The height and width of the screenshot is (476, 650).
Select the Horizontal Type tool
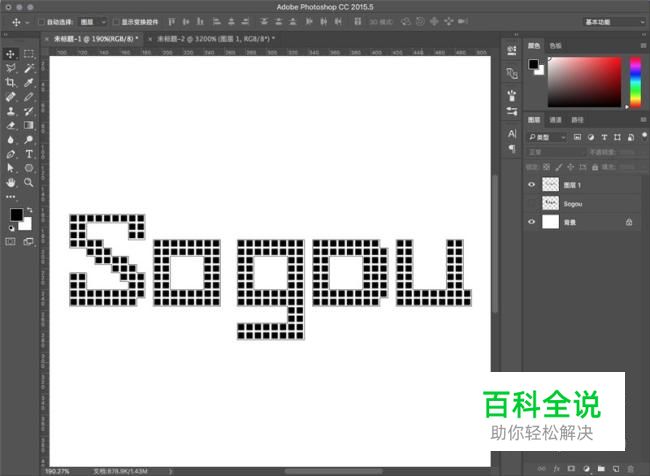[29, 154]
